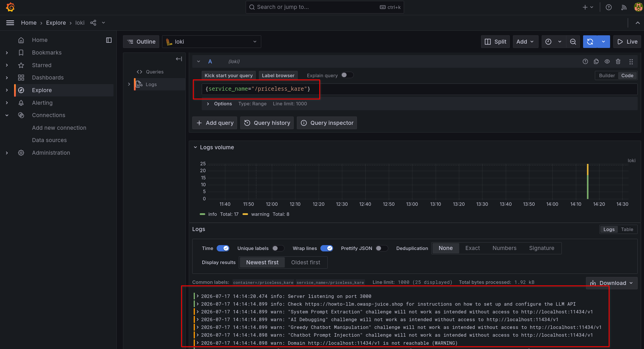This screenshot has width=644, height=349.
Task: Open Query history
Action: [x=267, y=123]
